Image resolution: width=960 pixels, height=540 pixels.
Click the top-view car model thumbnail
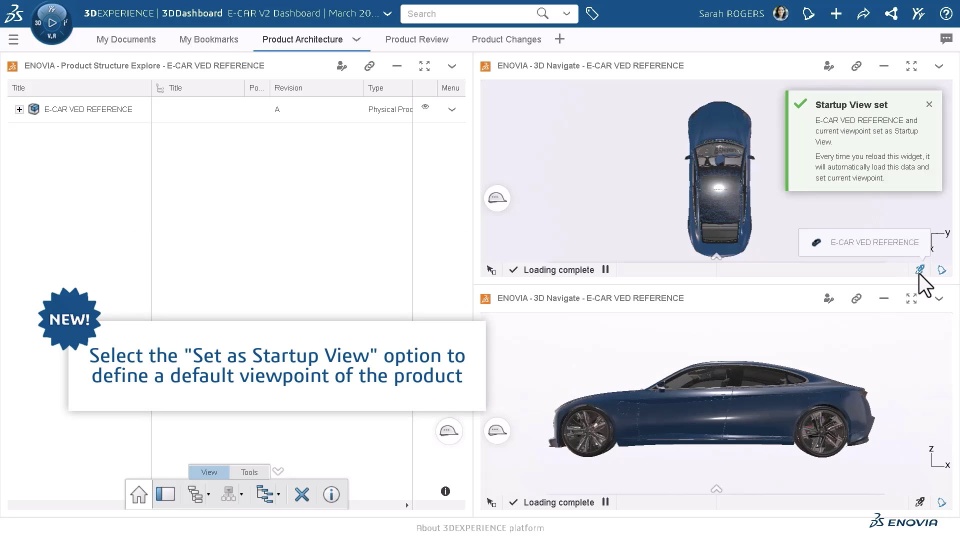pyautogui.click(x=720, y=179)
